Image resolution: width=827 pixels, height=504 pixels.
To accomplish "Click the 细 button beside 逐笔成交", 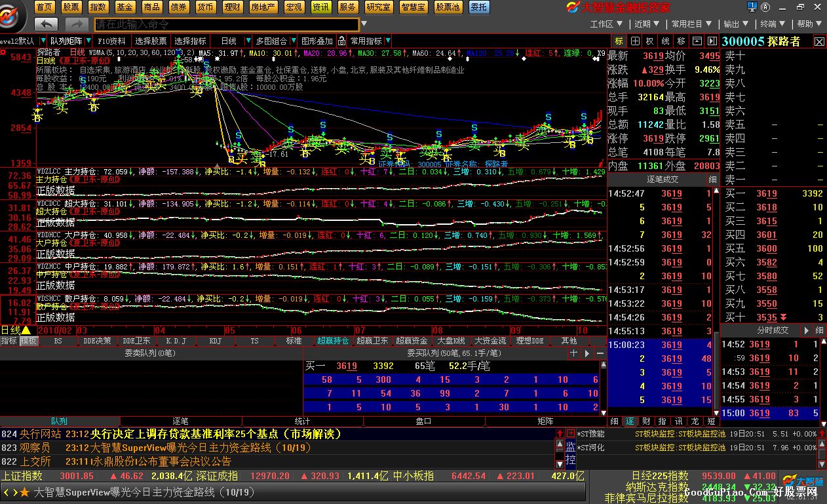I will tap(712, 179).
